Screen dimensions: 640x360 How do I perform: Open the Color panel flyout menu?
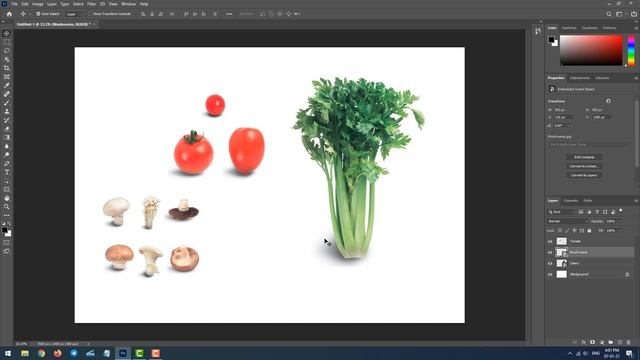click(x=636, y=28)
